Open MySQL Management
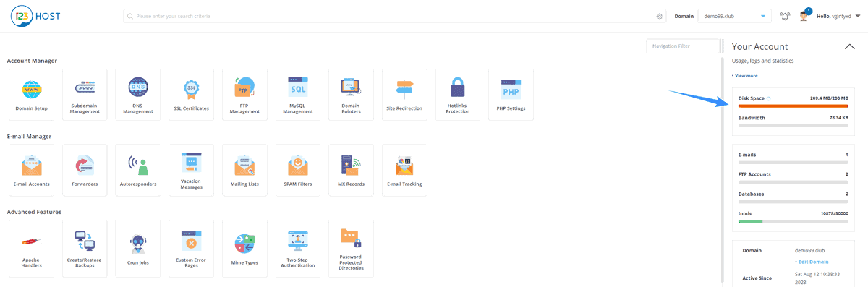The image size is (868, 287). pyautogui.click(x=298, y=95)
